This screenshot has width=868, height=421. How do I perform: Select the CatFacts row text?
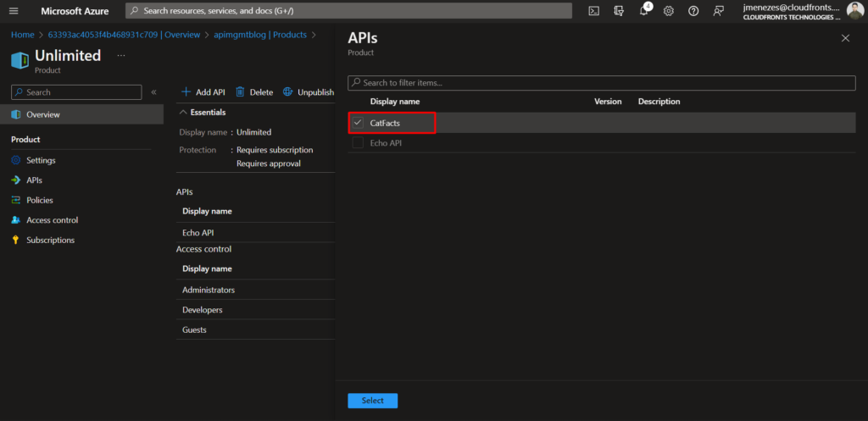[385, 123]
